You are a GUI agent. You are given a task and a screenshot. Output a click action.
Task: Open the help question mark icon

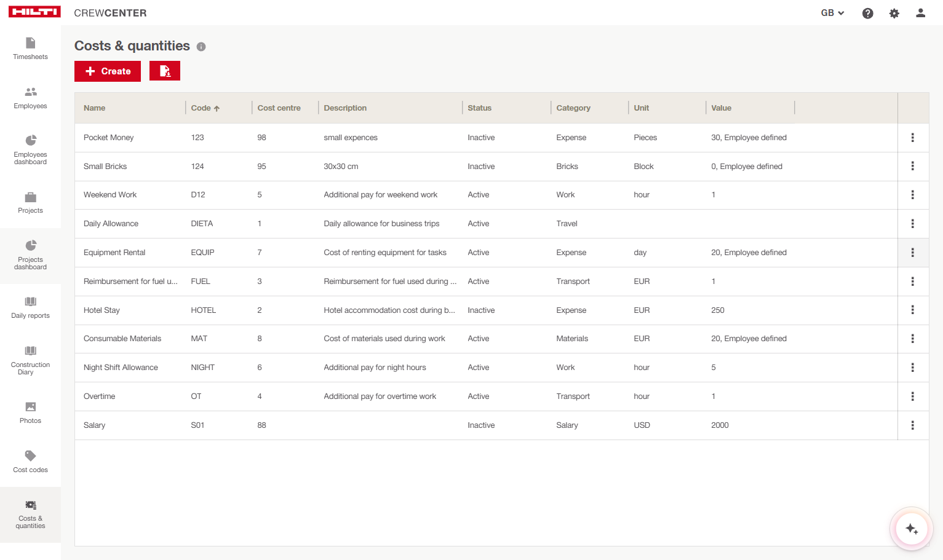coord(867,14)
